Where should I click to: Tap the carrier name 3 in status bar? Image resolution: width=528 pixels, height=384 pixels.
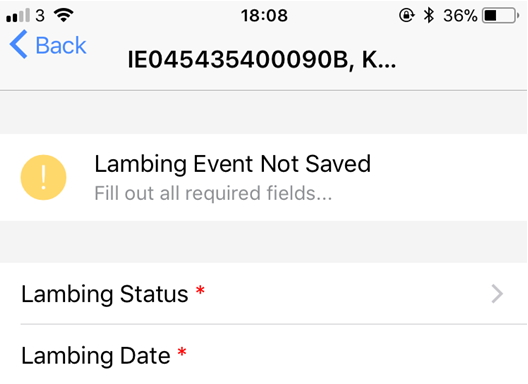pyautogui.click(x=40, y=15)
